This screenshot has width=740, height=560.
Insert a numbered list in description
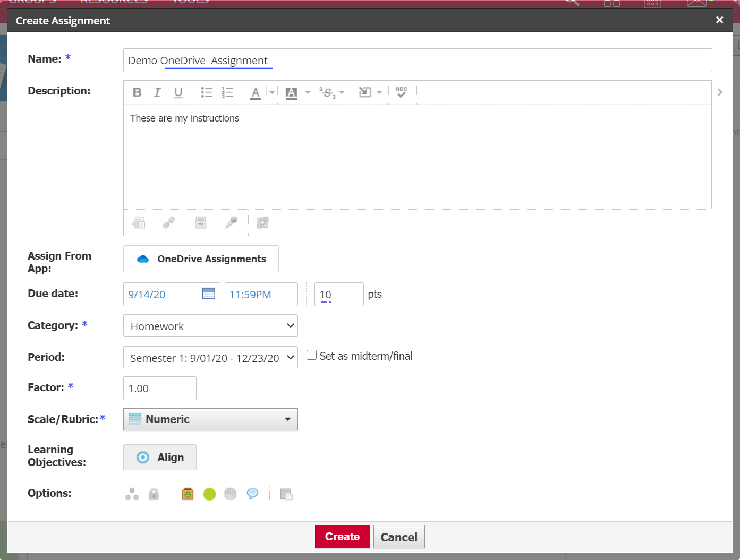(x=227, y=92)
